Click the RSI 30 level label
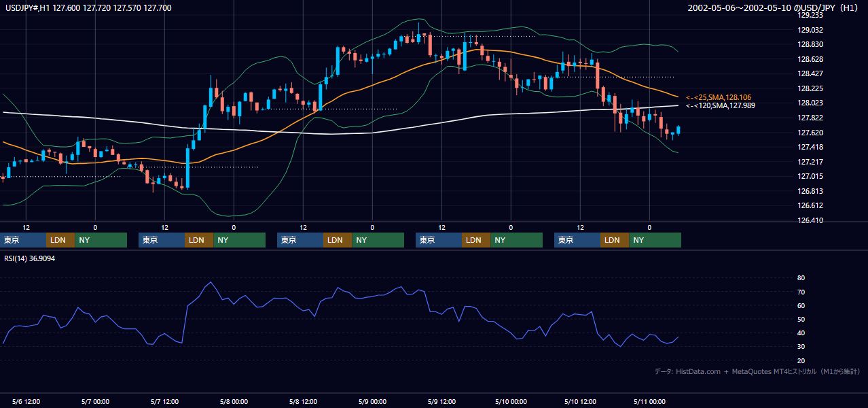Viewport: 868px width, 408px height. click(801, 346)
